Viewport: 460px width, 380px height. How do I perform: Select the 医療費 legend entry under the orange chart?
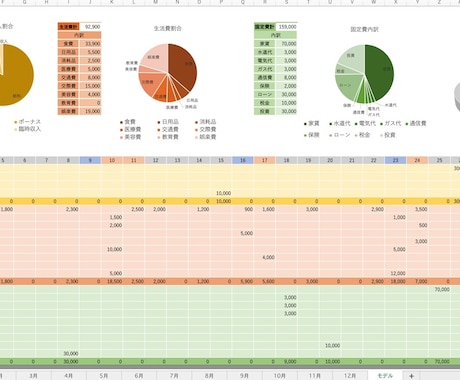(131, 129)
